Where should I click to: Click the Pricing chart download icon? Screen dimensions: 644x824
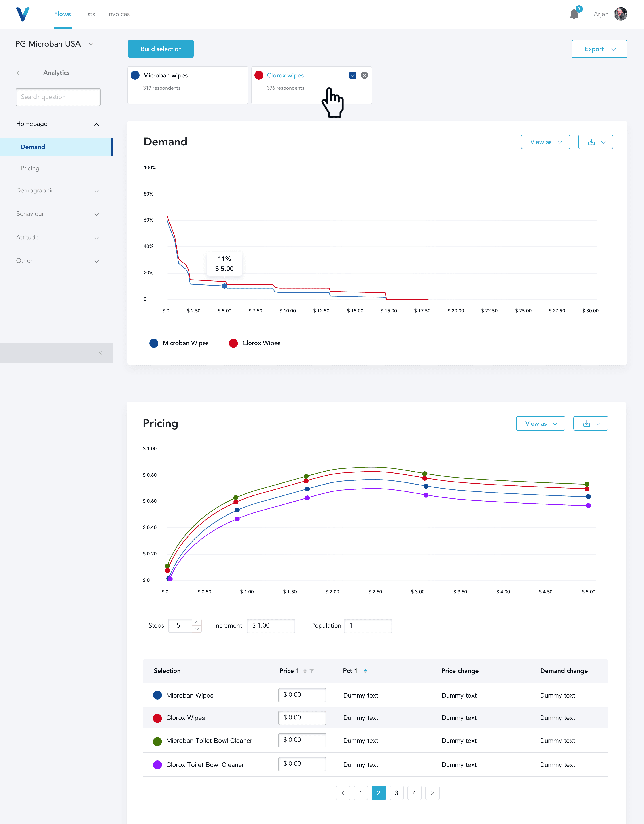(586, 423)
